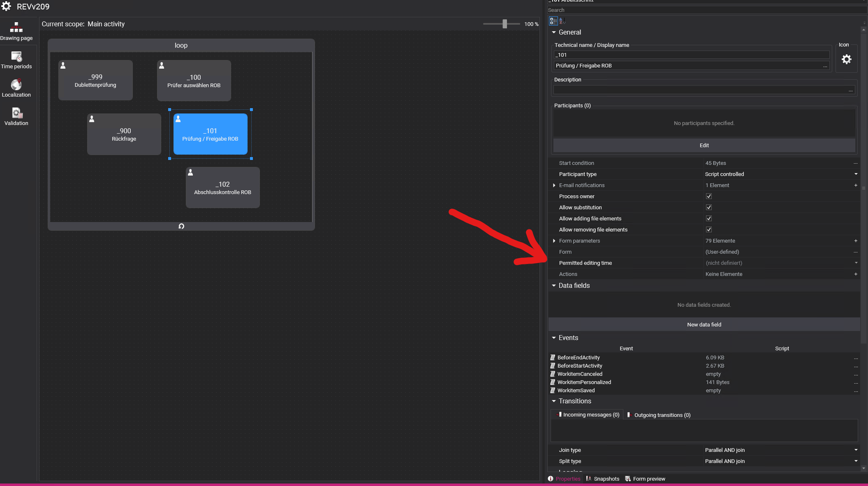Open the Validation sidebar item
868x486 pixels.
(x=16, y=117)
